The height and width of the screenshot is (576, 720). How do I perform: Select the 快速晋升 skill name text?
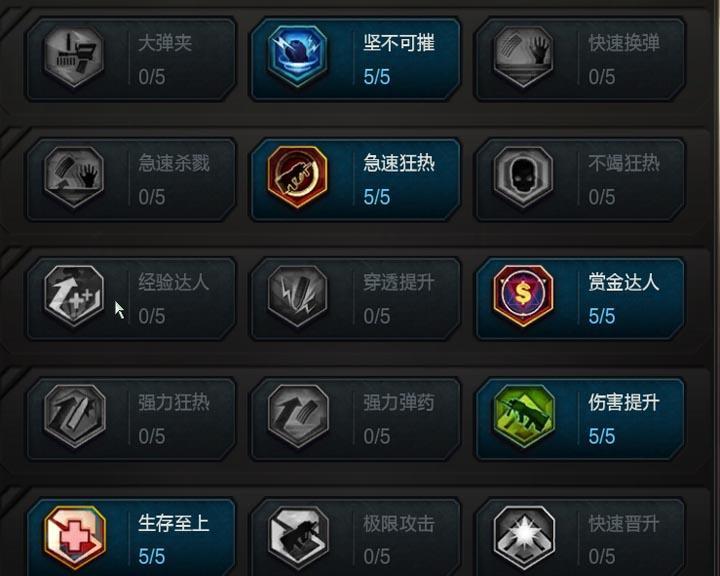[x=624, y=524]
